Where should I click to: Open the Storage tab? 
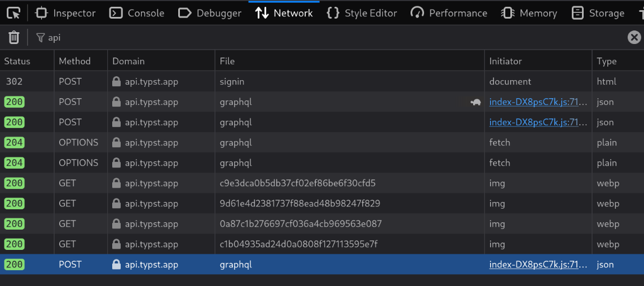[598, 13]
